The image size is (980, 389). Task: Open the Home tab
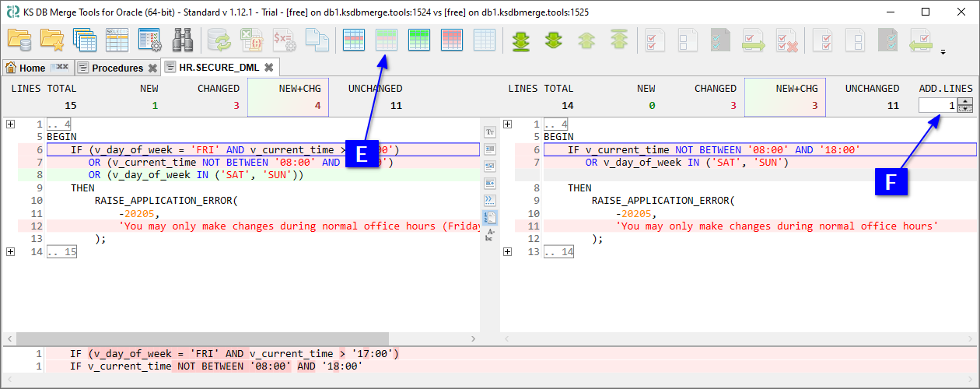pos(32,68)
